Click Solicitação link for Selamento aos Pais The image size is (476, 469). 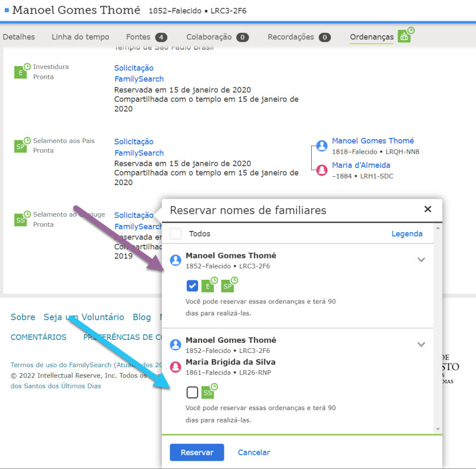134,142
